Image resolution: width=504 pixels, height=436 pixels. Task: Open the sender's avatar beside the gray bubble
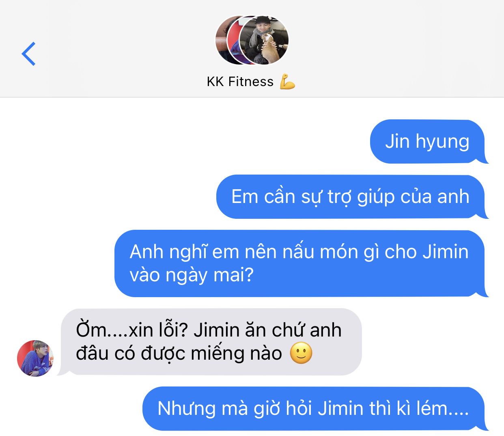coord(35,358)
